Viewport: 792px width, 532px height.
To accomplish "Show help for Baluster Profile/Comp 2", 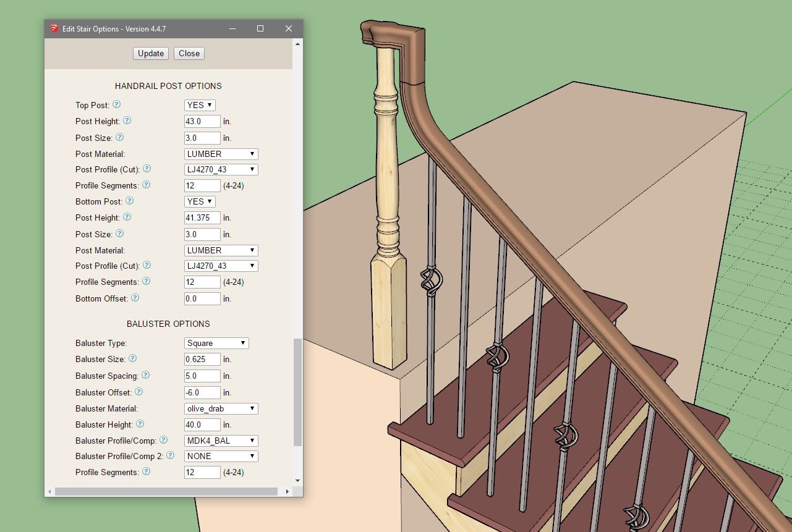I will 170,455.
